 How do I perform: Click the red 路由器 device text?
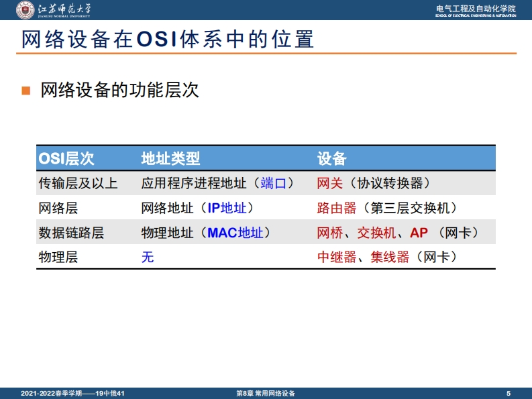point(337,208)
